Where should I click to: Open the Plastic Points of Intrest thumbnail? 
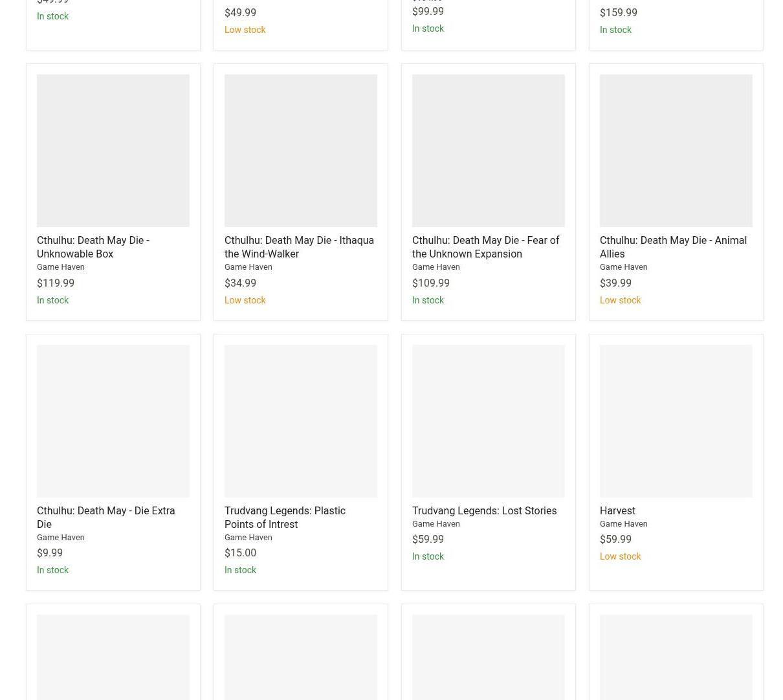(x=301, y=421)
